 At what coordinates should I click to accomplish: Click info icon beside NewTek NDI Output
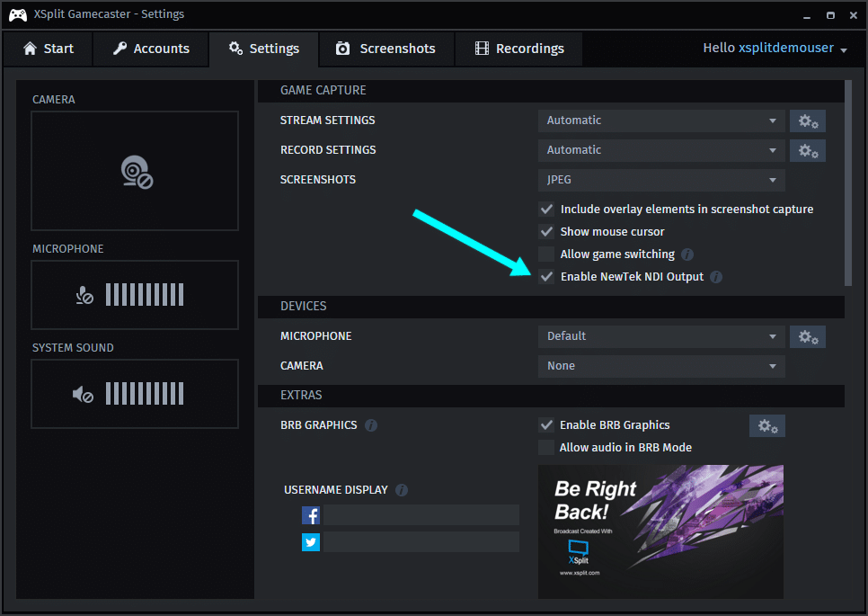[x=716, y=276]
